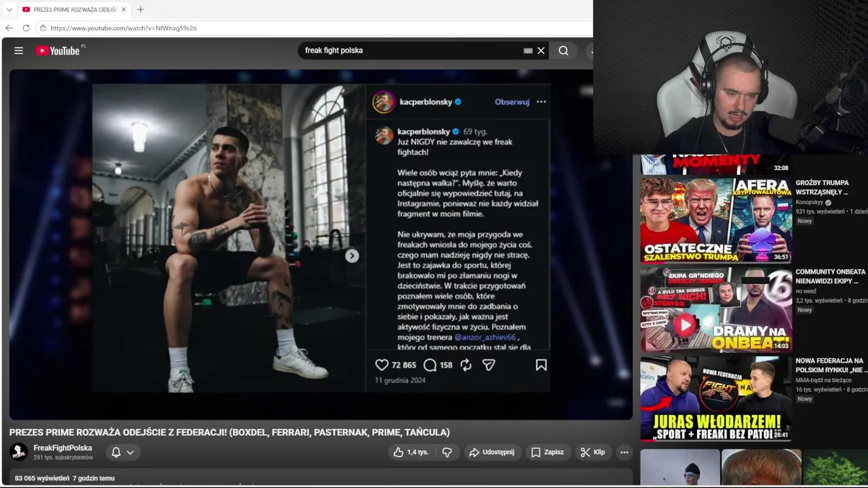Open the FreakFightPolska channel name link
The image size is (868, 488).
[63, 448]
